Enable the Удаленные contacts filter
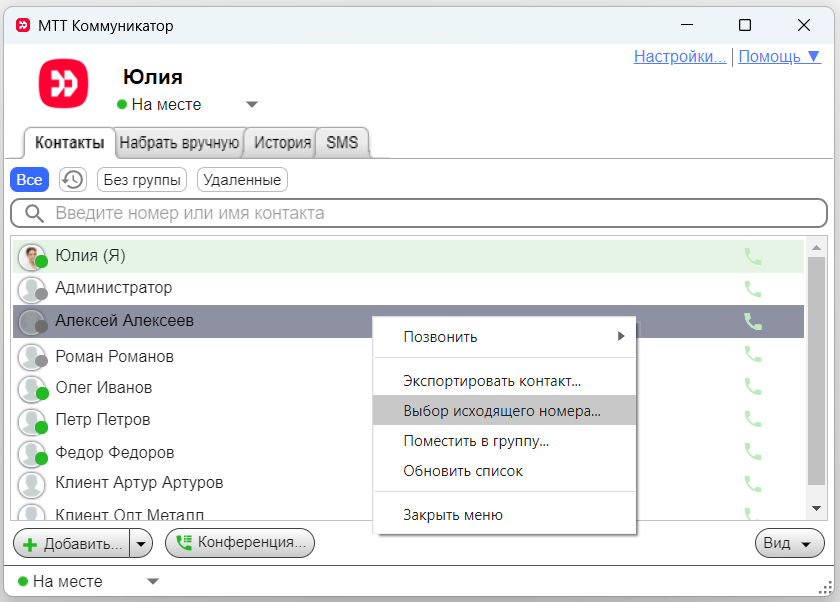Viewport: 840px width, 602px height. (242, 180)
